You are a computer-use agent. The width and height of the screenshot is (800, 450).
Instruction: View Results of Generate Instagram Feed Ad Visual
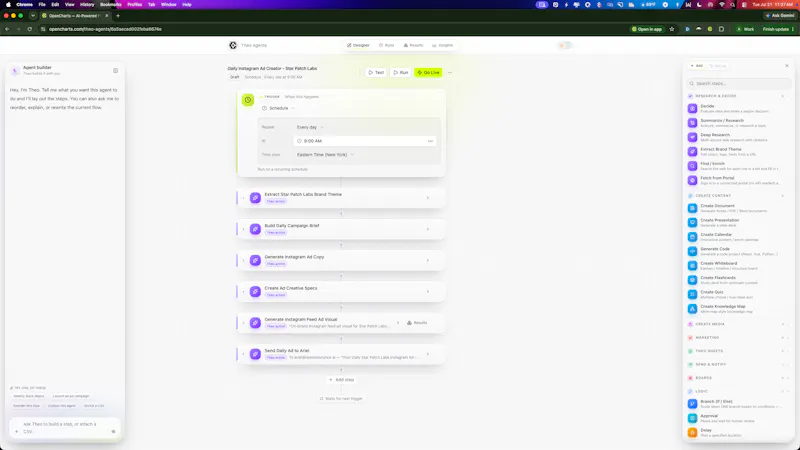point(417,323)
